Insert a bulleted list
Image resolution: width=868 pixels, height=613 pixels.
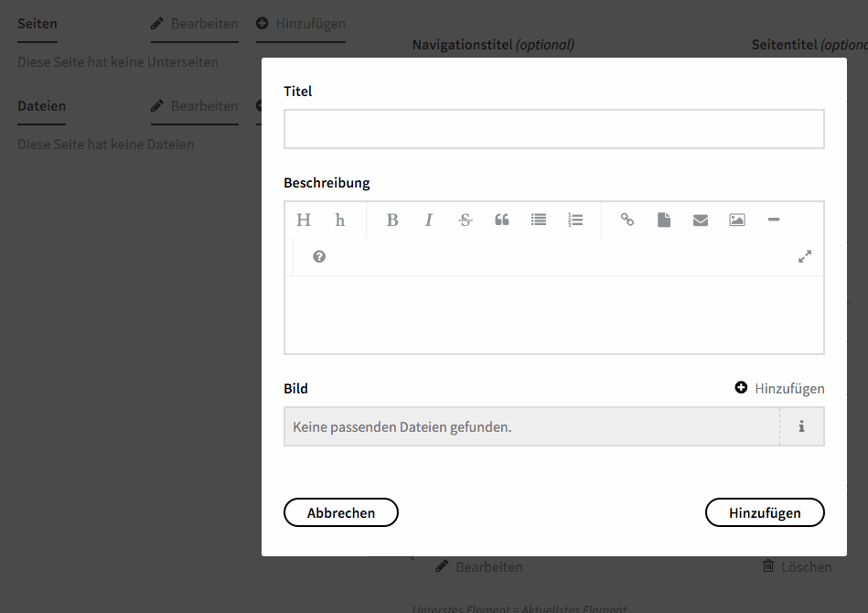pos(539,220)
